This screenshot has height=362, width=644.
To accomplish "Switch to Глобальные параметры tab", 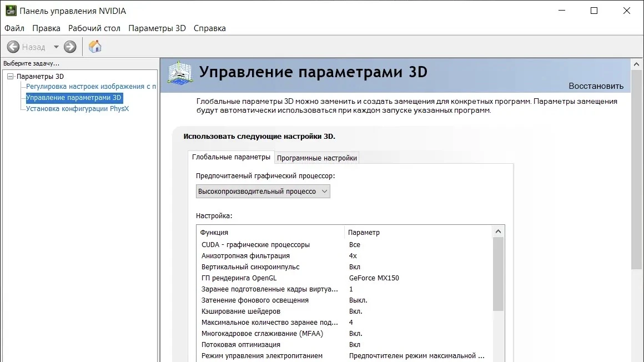I will point(231,157).
